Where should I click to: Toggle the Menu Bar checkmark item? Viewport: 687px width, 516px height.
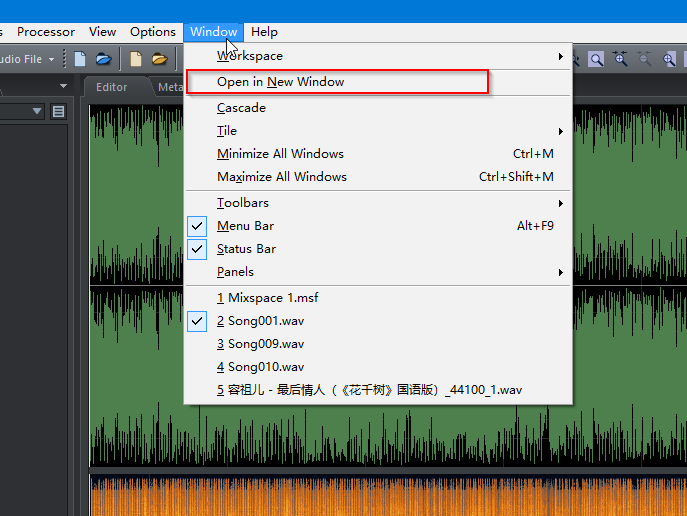(x=245, y=226)
